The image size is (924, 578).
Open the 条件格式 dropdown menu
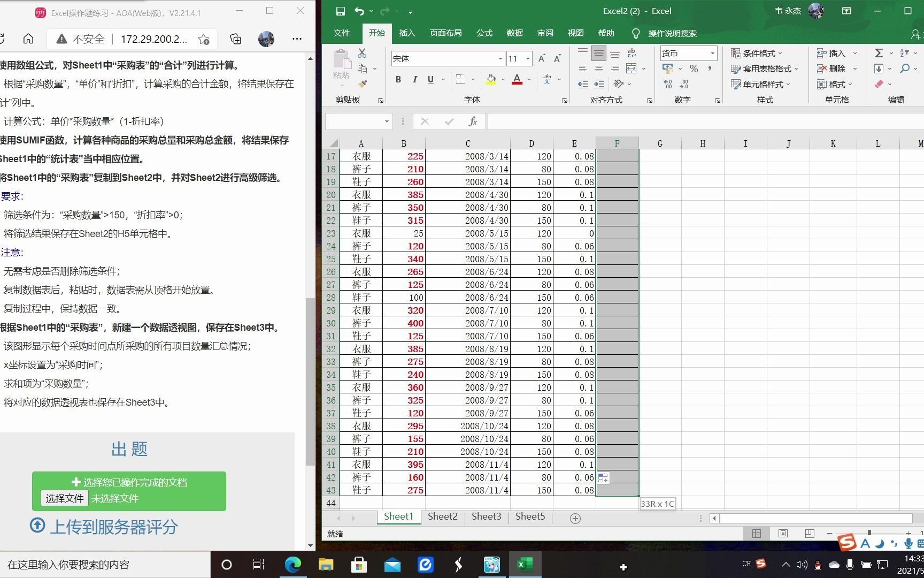coord(757,53)
